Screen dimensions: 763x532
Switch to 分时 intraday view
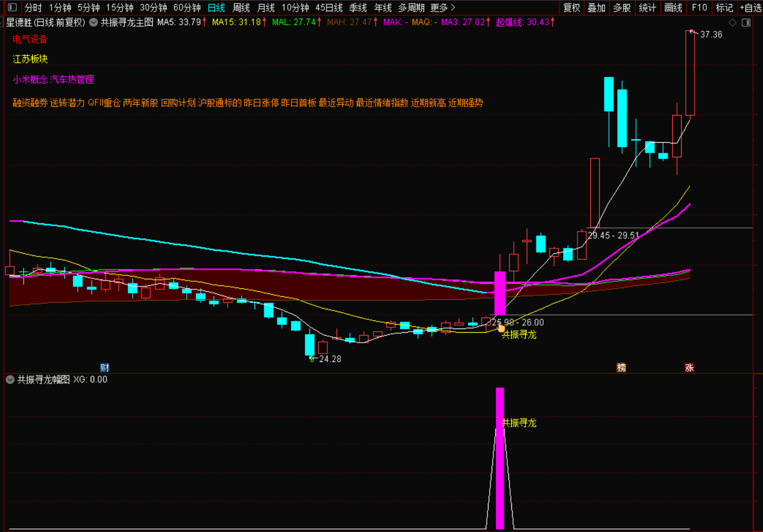coord(33,8)
